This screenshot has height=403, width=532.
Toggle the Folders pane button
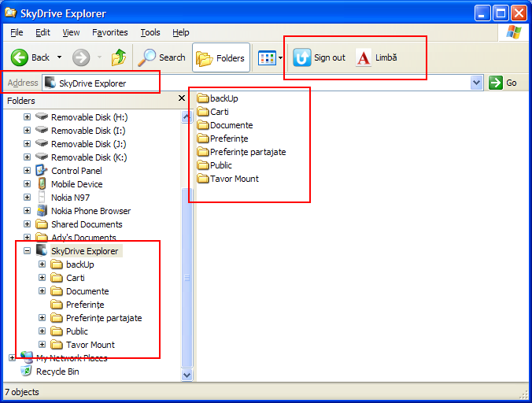221,57
